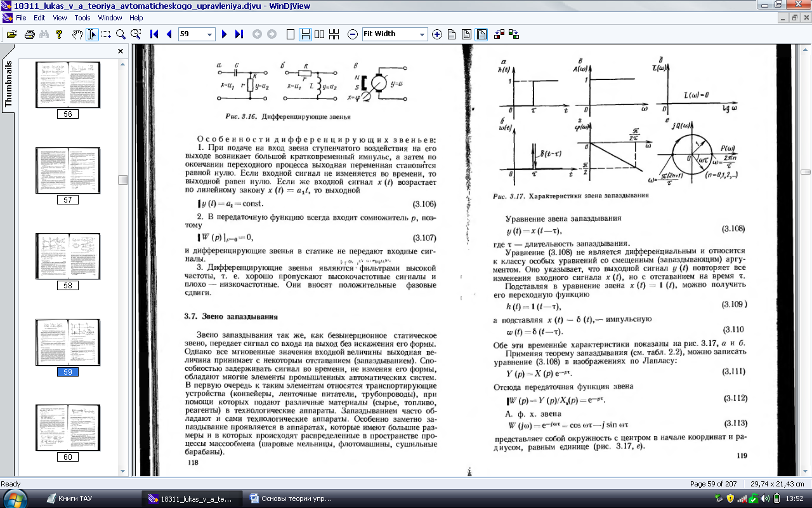
Task: Click the Forward navigation arrow
Action: click(272, 34)
